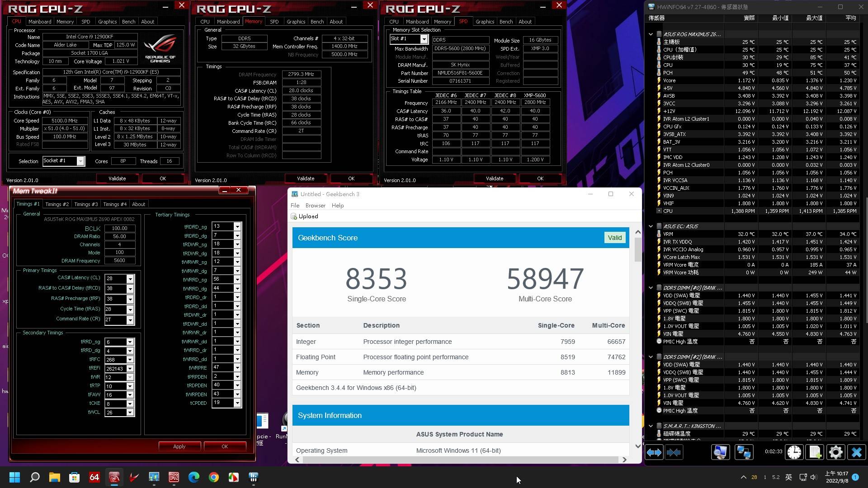Viewport: 868px width, 488px height.
Task: Collapse the ASUS EC sensor group
Action: [651, 226]
